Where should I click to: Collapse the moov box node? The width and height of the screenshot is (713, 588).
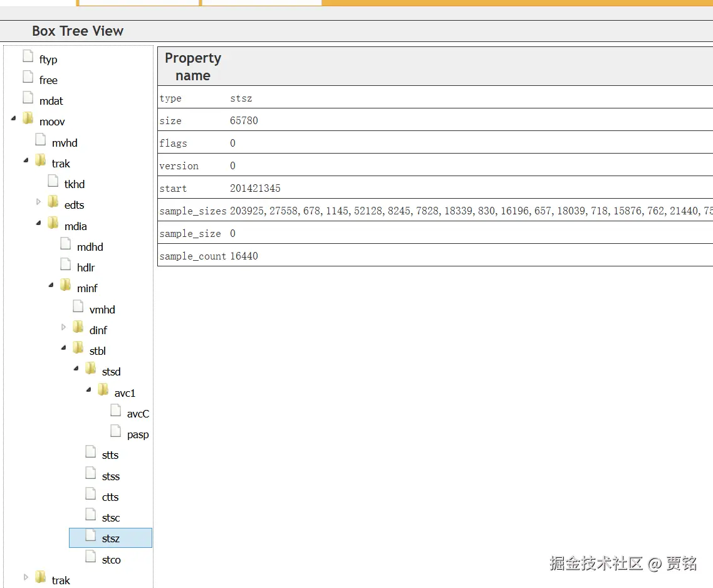pyautogui.click(x=14, y=118)
